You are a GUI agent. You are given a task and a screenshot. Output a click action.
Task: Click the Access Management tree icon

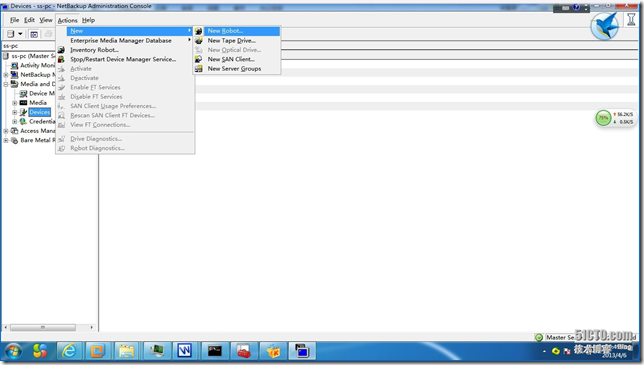[x=15, y=131]
